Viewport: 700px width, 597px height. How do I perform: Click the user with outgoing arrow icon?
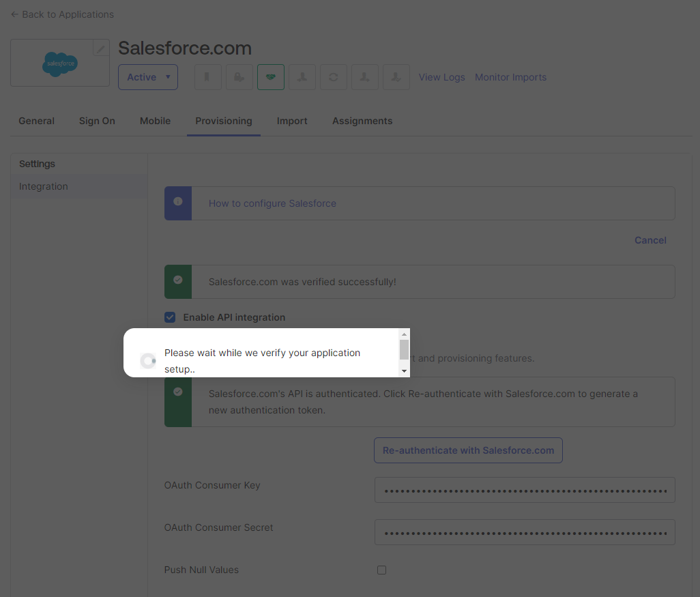click(365, 77)
